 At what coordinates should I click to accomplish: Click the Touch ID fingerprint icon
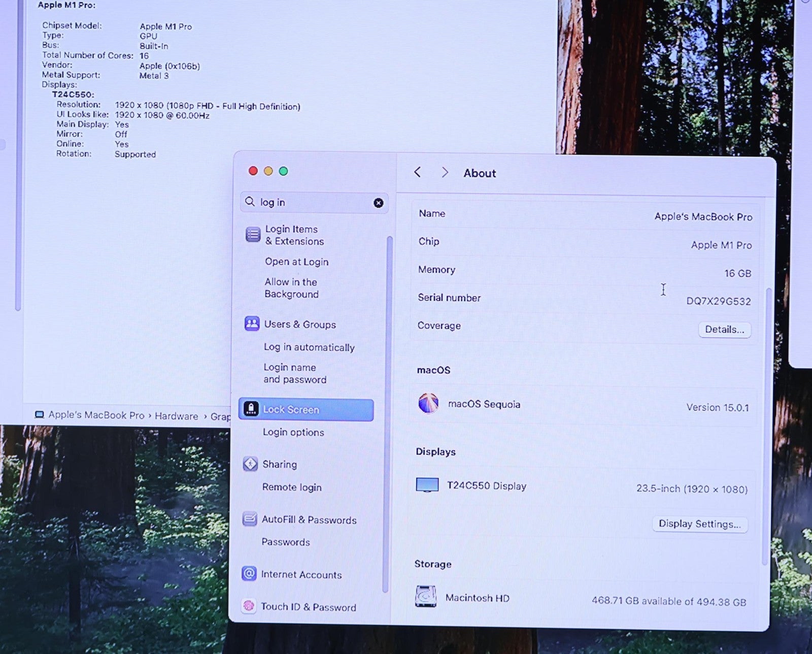point(248,606)
